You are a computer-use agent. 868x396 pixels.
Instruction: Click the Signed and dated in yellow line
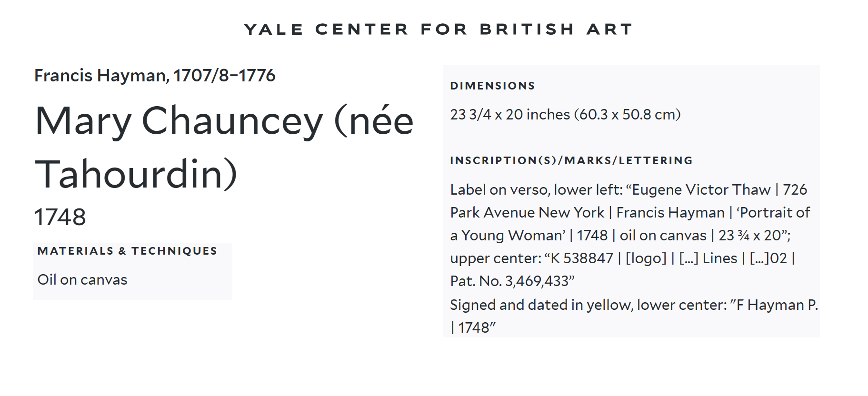634,305
